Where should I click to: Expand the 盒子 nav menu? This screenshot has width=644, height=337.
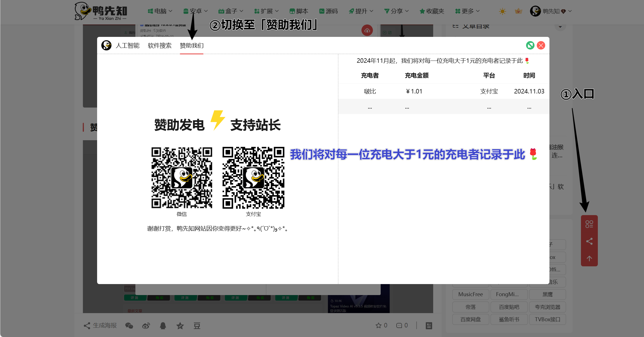click(x=231, y=11)
